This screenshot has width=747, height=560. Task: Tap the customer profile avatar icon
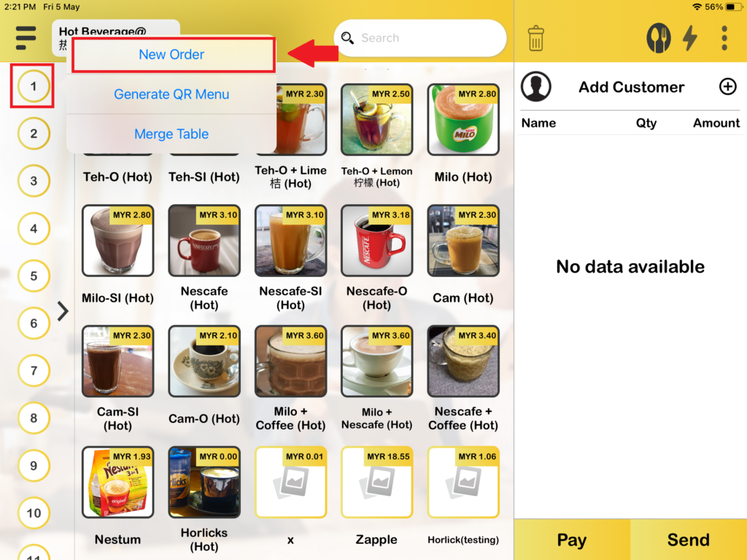(x=536, y=87)
